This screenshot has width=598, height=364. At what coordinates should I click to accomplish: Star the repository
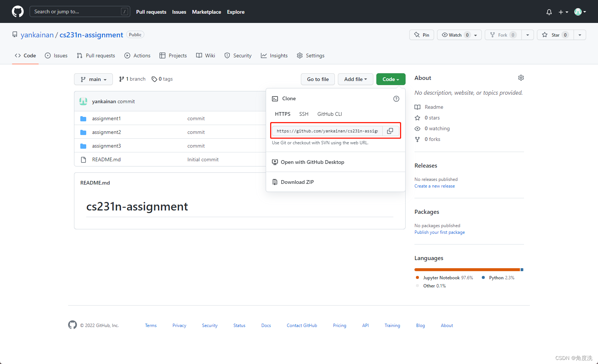click(555, 35)
